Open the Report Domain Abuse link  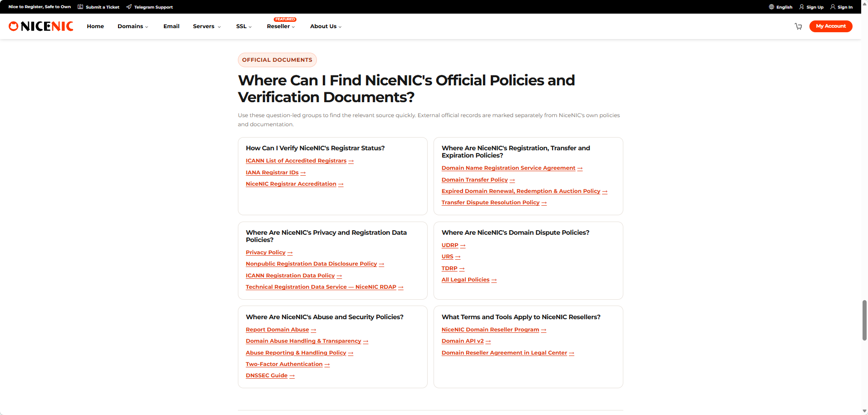(281, 330)
